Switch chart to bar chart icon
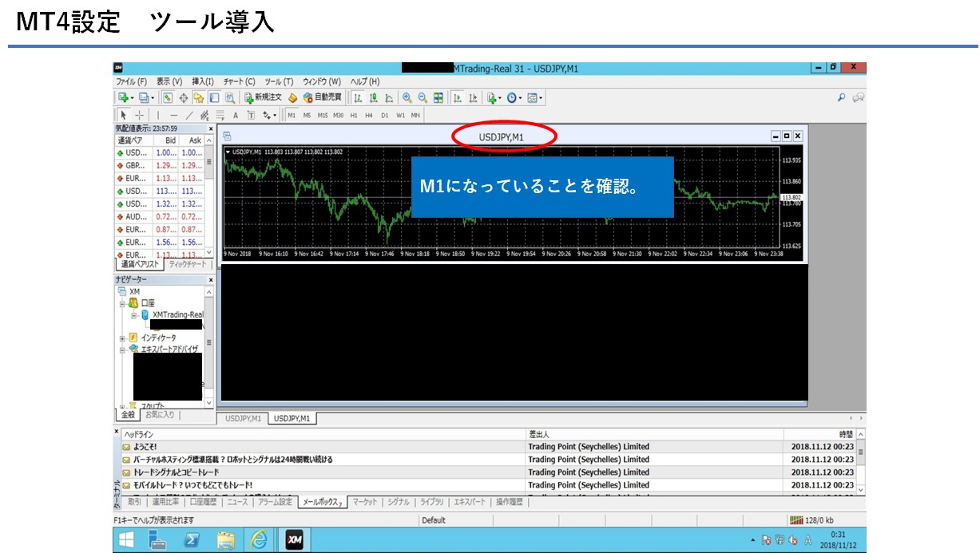 (x=358, y=98)
